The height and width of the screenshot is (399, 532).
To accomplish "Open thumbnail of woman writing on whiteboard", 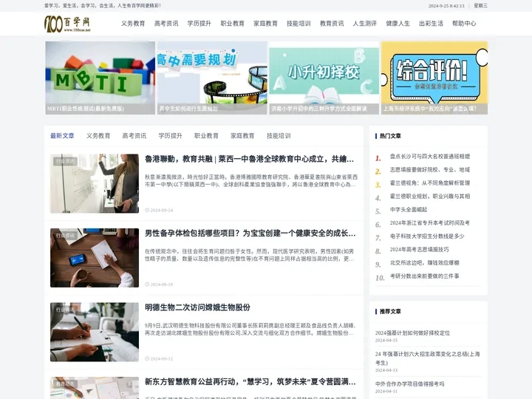I will coord(95,183).
